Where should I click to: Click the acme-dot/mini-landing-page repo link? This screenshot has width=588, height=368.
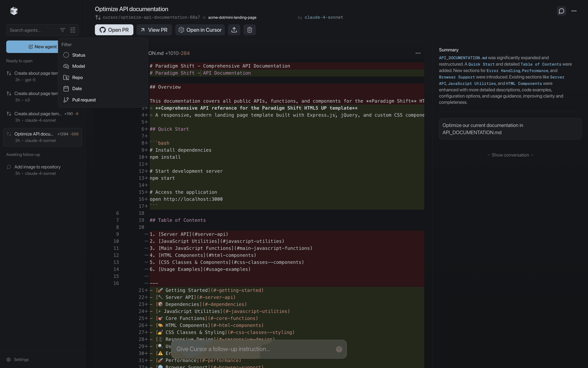(x=232, y=17)
